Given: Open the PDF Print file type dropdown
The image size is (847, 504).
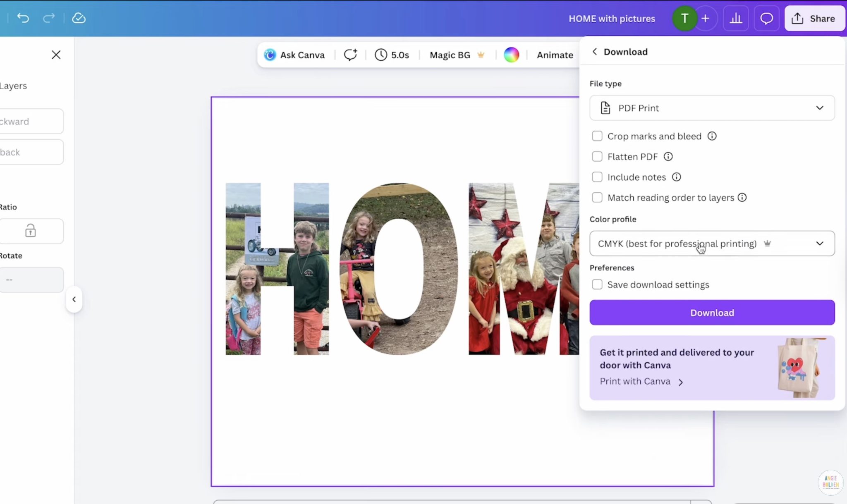Looking at the screenshot, I should 712,108.
